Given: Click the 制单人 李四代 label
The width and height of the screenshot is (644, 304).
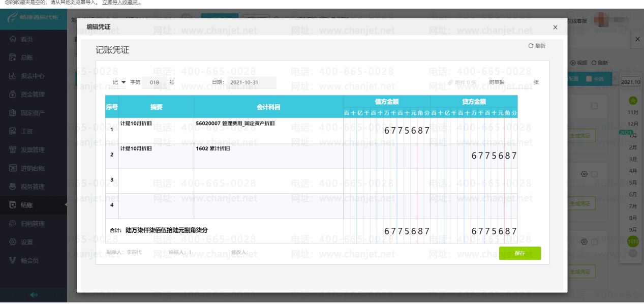Looking at the screenshot, I should coord(123,252).
